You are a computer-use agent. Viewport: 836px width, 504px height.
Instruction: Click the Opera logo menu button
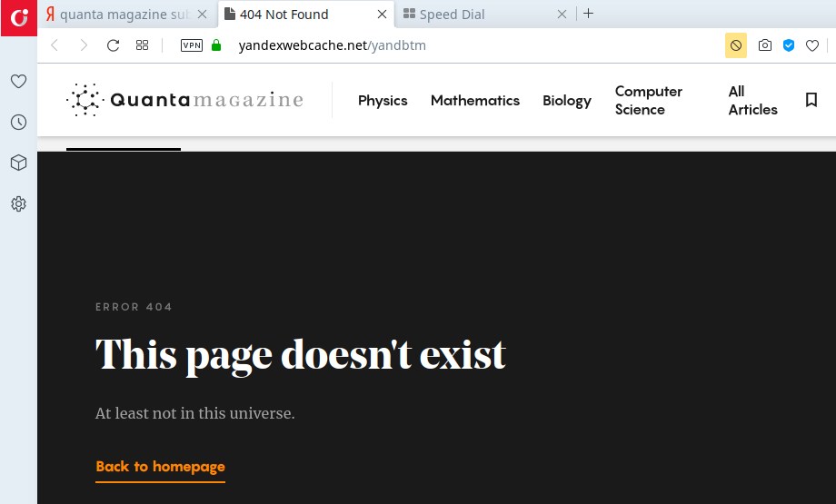coord(18,17)
